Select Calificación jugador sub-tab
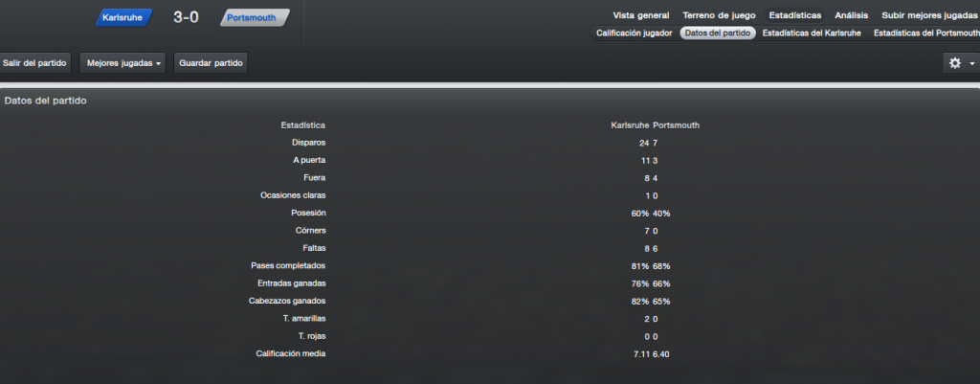 [634, 34]
